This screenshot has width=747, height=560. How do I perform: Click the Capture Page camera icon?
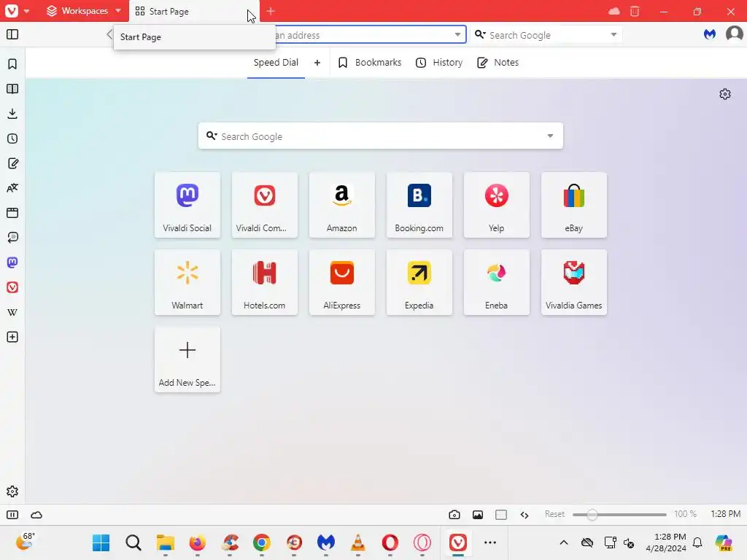click(454, 515)
